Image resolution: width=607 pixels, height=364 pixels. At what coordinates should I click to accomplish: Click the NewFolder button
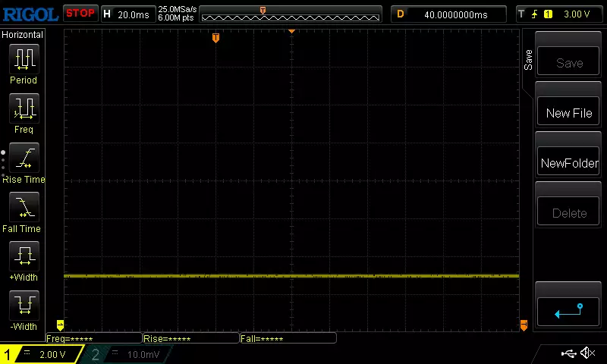point(568,161)
